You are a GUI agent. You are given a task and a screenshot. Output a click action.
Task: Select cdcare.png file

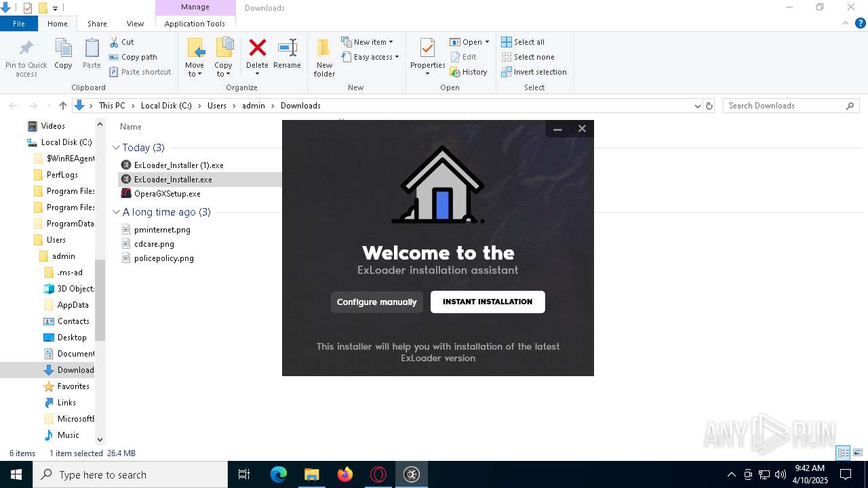(154, 244)
